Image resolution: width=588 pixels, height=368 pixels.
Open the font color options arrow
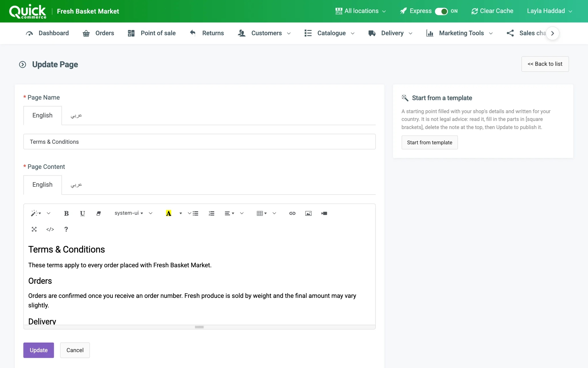point(181,213)
